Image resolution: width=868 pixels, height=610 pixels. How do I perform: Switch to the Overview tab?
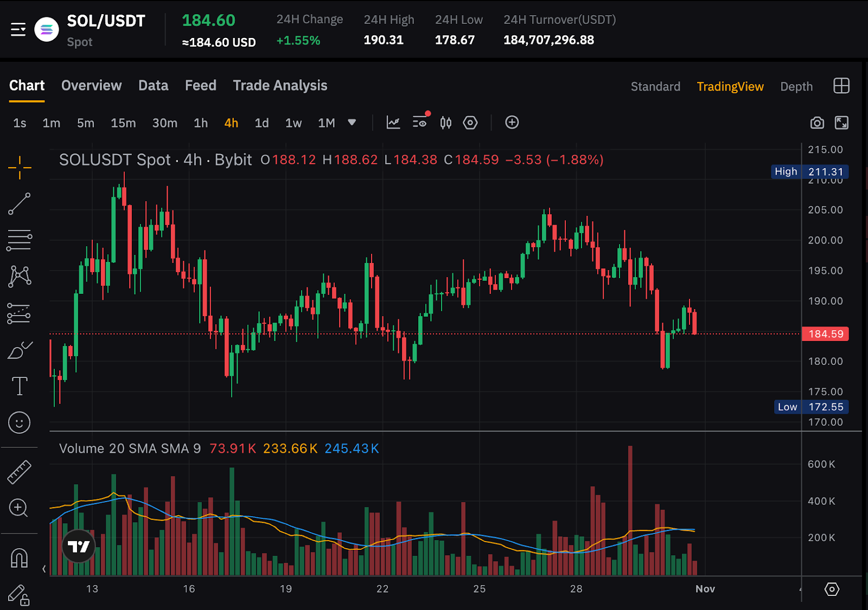coord(91,86)
